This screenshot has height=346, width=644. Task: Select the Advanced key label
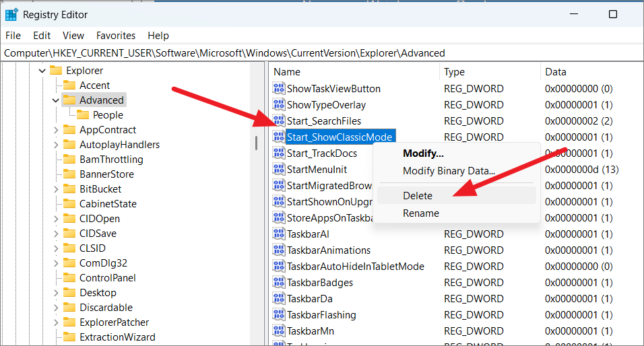pos(102,100)
